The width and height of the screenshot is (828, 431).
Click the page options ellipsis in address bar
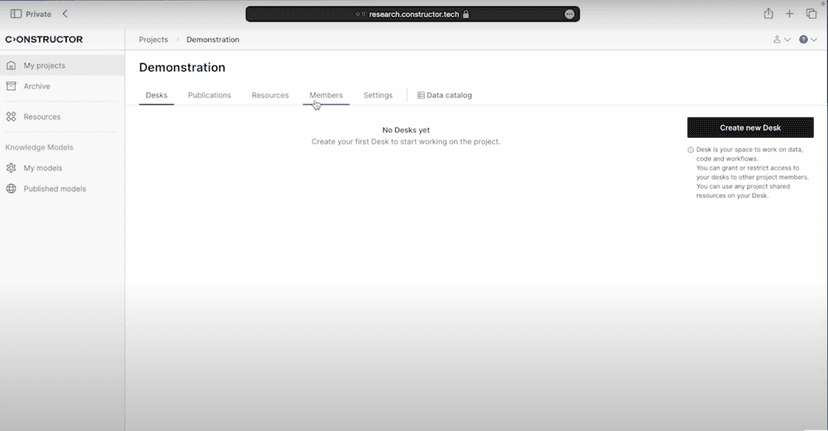tap(569, 14)
